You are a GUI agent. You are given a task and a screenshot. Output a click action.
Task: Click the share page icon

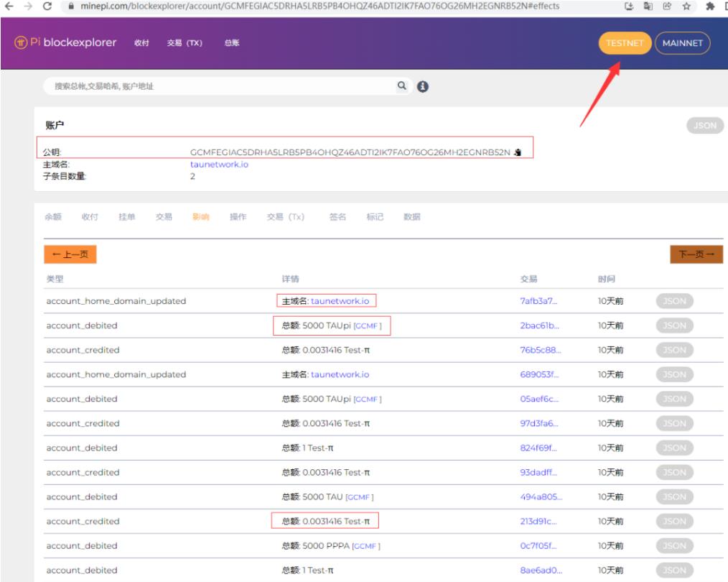coord(667,6)
